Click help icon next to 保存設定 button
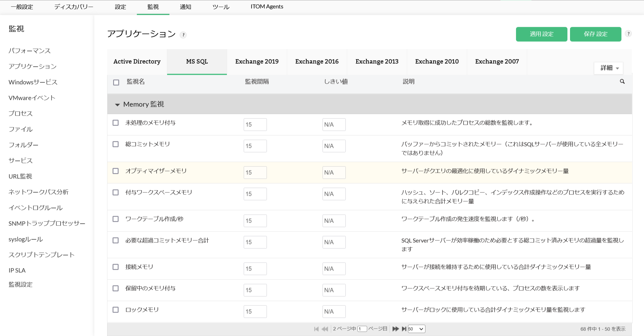 [x=628, y=34]
